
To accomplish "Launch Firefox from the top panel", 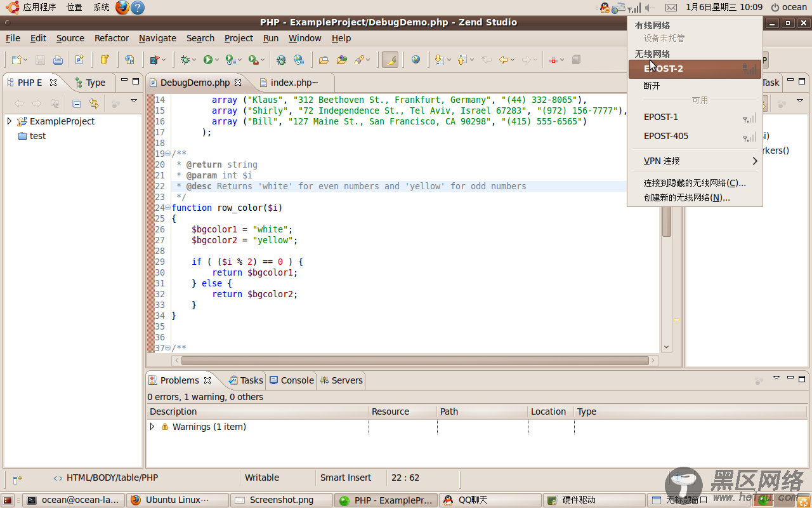I will coord(122,7).
